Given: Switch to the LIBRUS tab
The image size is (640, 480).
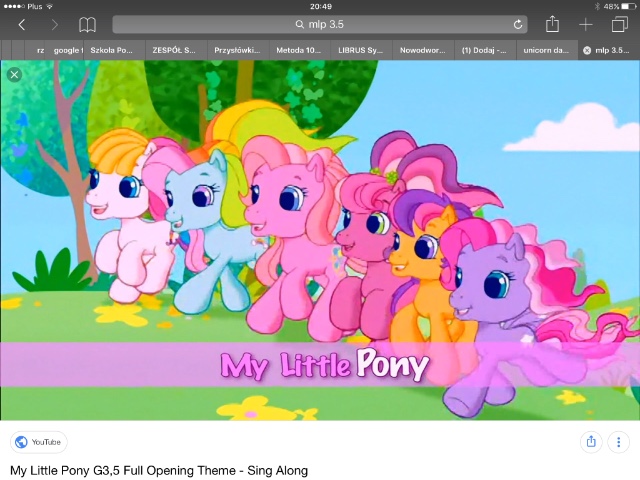Looking at the screenshot, I should click(360, 49).
